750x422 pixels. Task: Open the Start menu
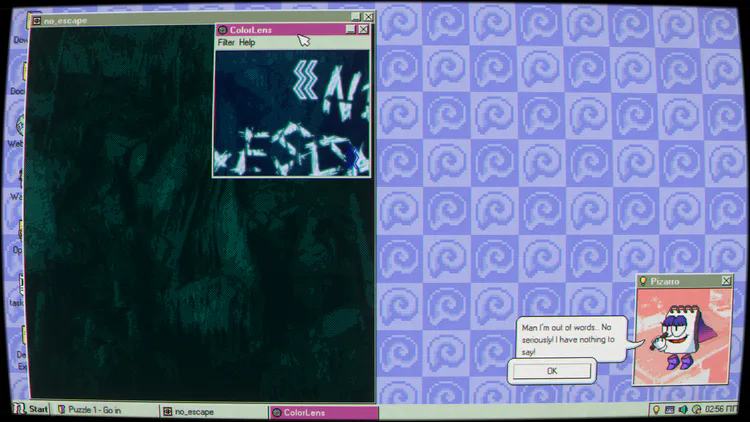30,409
